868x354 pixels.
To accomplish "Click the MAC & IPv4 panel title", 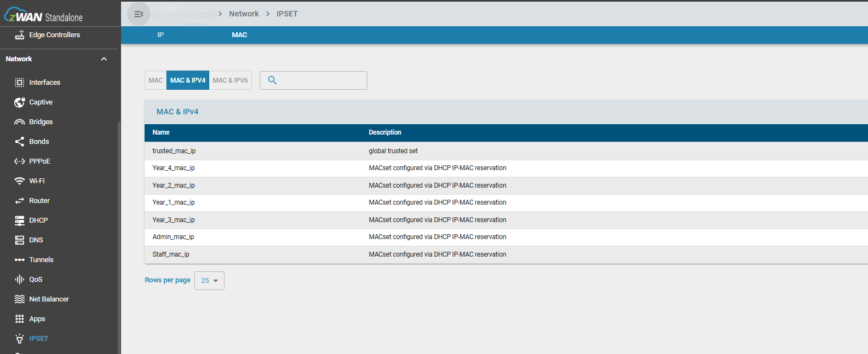I will (177, 112).
